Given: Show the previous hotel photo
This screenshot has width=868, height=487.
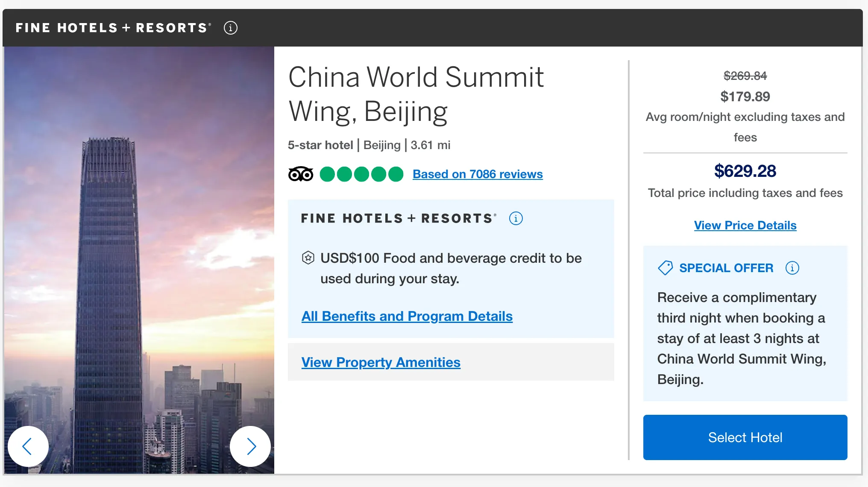Looking at the screenshot, I should tap(28, 446).
